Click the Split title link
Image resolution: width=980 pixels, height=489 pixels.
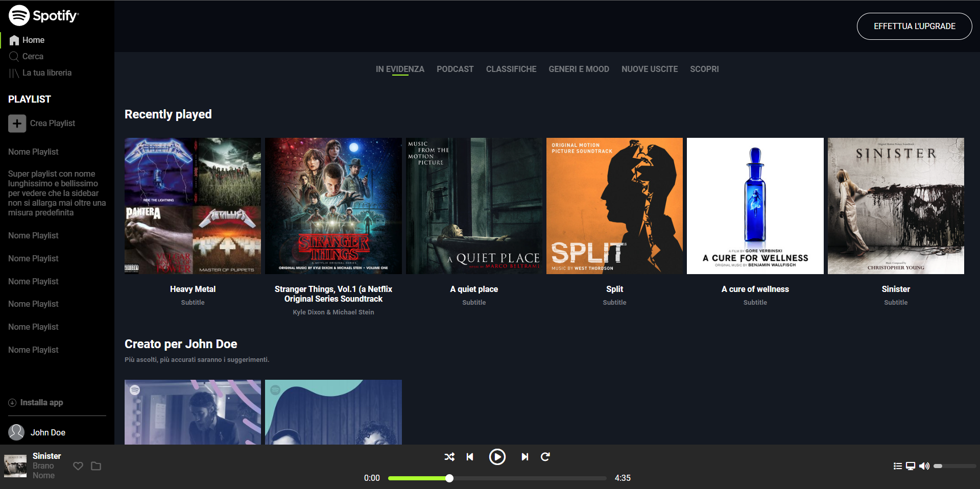(x=614, y=289)
